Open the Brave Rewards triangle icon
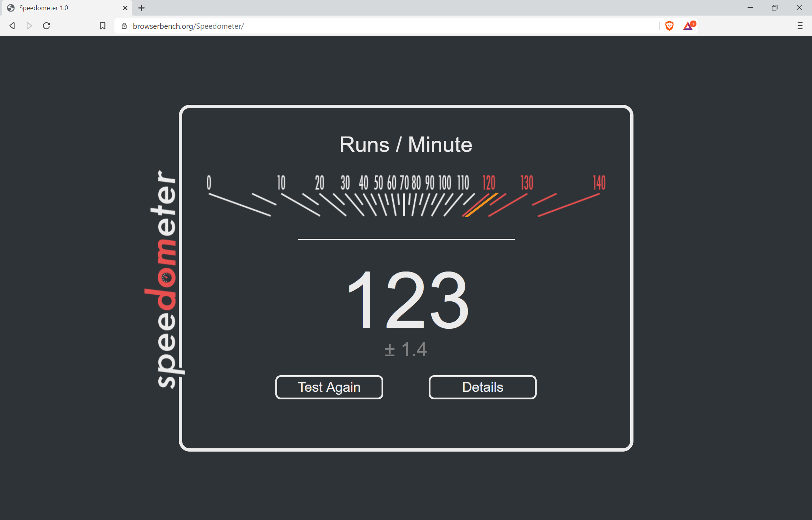 point(689,26)
